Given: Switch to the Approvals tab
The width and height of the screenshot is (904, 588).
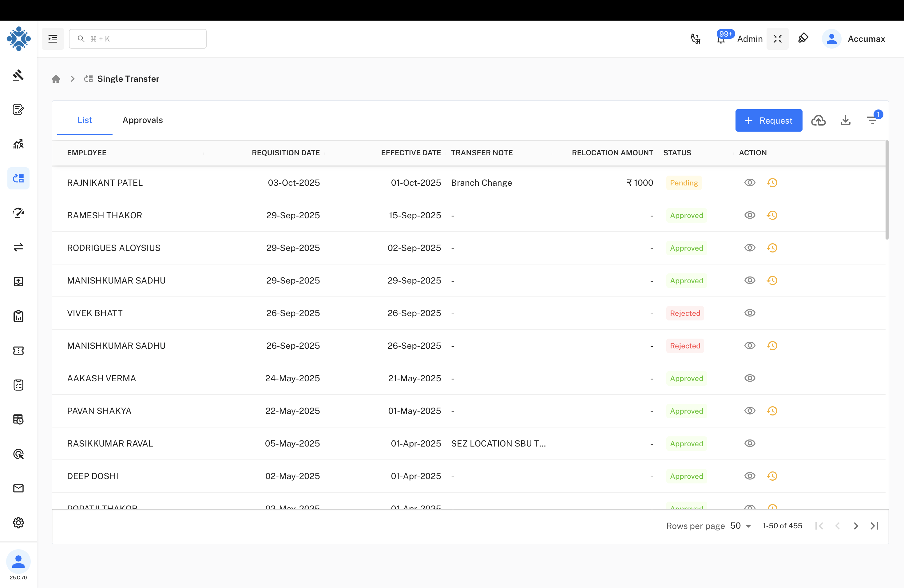Looking at the screenshot, I should click(x=142, y=120).
